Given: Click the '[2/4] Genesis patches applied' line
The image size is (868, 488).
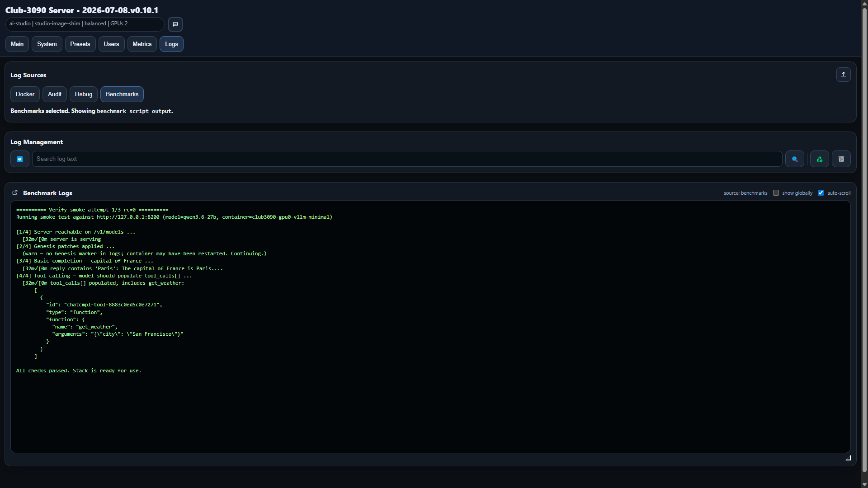Looking at the screenshot, I should coord(66,247).
